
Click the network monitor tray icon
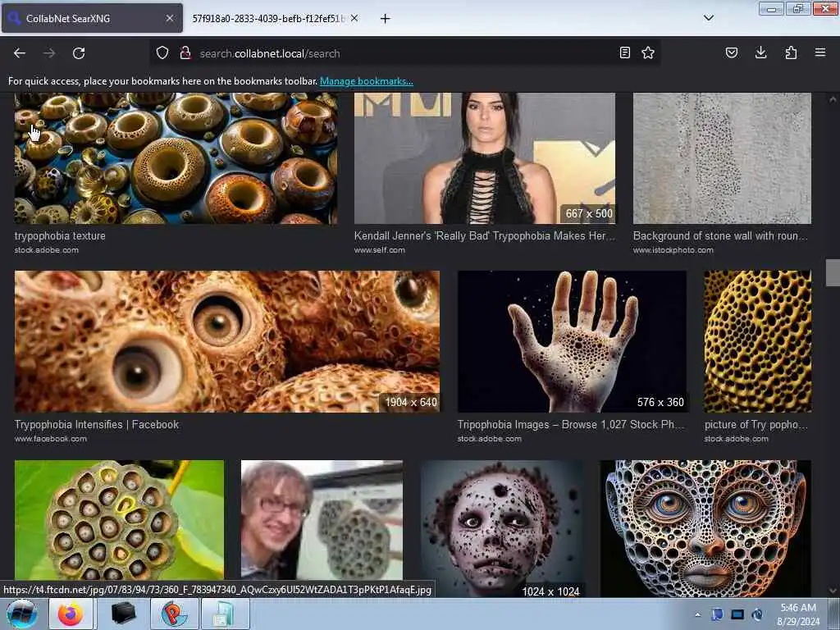pos(737,614)
